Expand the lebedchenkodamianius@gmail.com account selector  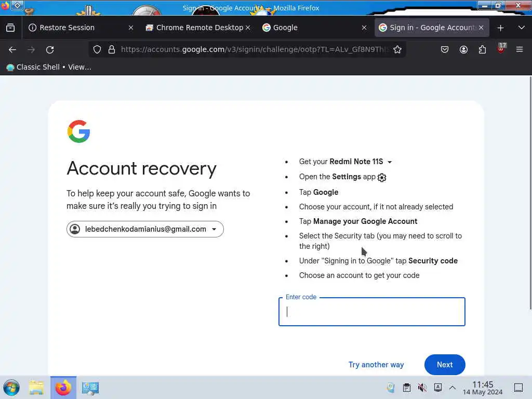click(145, 229)
